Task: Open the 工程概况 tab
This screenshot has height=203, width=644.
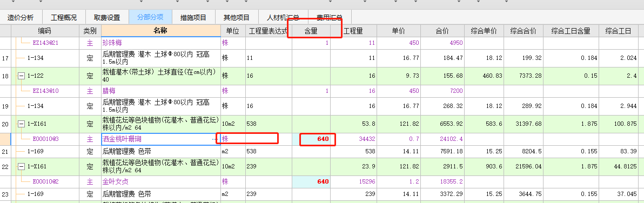Action: (x=64, y=18)
